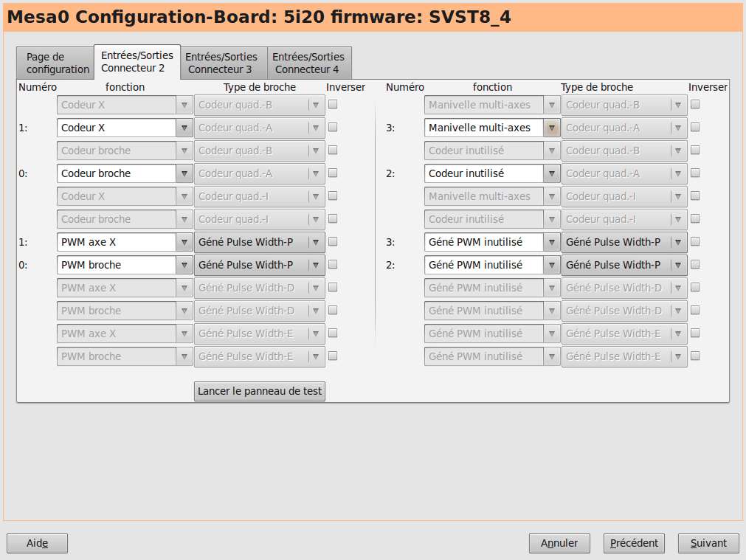Toggle Inverser for Codeur broche quad.-I row
This screenshot has height=560, width=746.
(x=333, y=218)
